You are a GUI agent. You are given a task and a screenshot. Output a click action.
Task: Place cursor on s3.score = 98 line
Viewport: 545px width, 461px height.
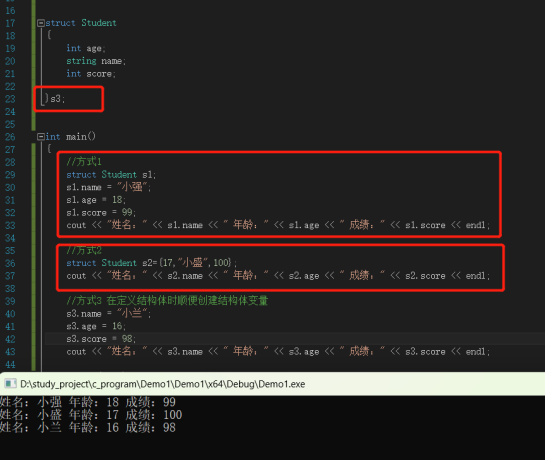coord(101,339)
